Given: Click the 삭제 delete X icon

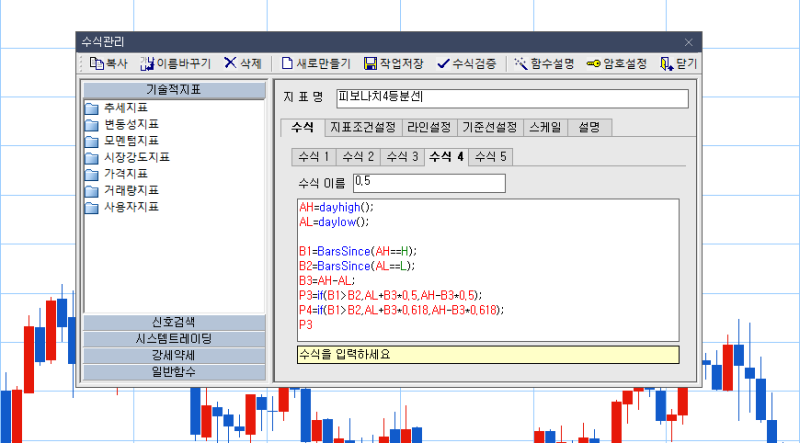Looking at the screenshot, I should (231, 63).
